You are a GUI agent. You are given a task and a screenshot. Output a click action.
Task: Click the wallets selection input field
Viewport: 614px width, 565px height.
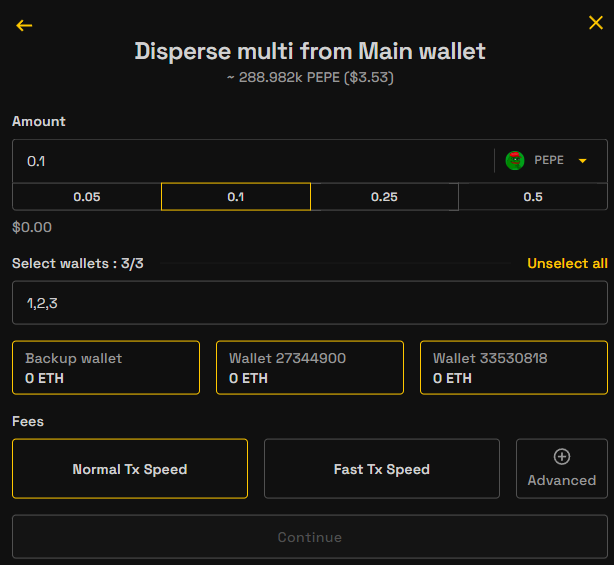click(309, 303)
